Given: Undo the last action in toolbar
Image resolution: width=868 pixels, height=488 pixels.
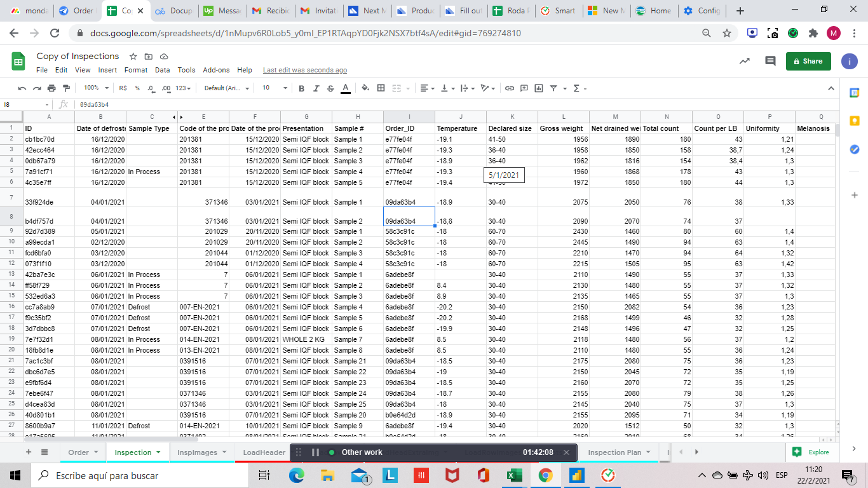Looking at the screenshot, I should (x=22, y=88).
